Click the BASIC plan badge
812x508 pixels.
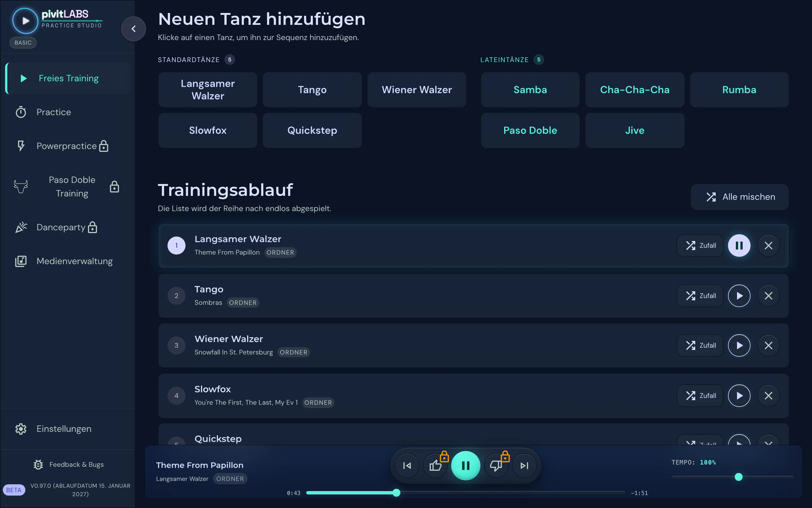(x=23, y=43)
